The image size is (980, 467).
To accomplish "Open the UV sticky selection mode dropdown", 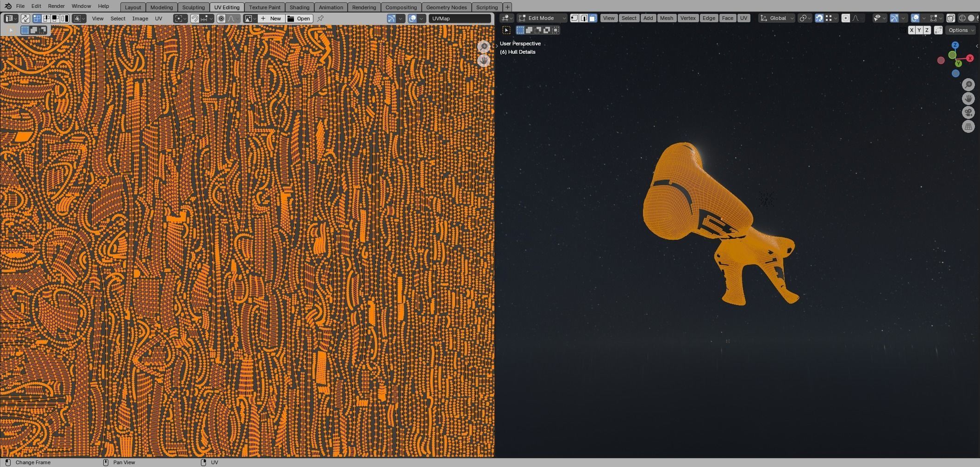I will (79, 19).
